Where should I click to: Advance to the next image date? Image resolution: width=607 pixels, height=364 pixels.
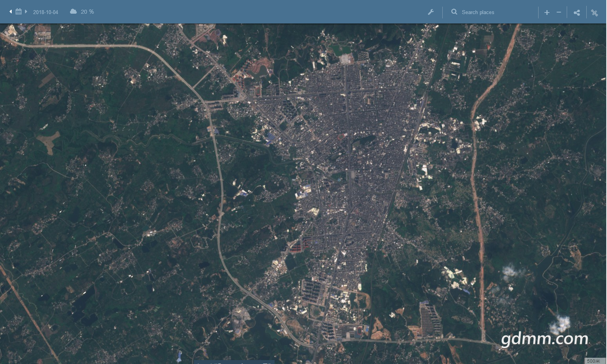(x=26, y=12)
